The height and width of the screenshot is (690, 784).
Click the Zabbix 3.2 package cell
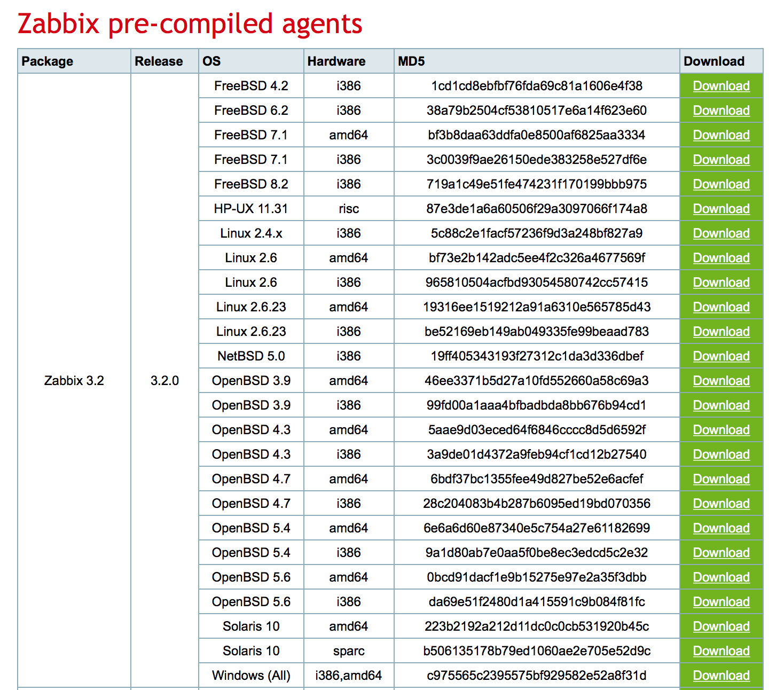pos(74,381)
